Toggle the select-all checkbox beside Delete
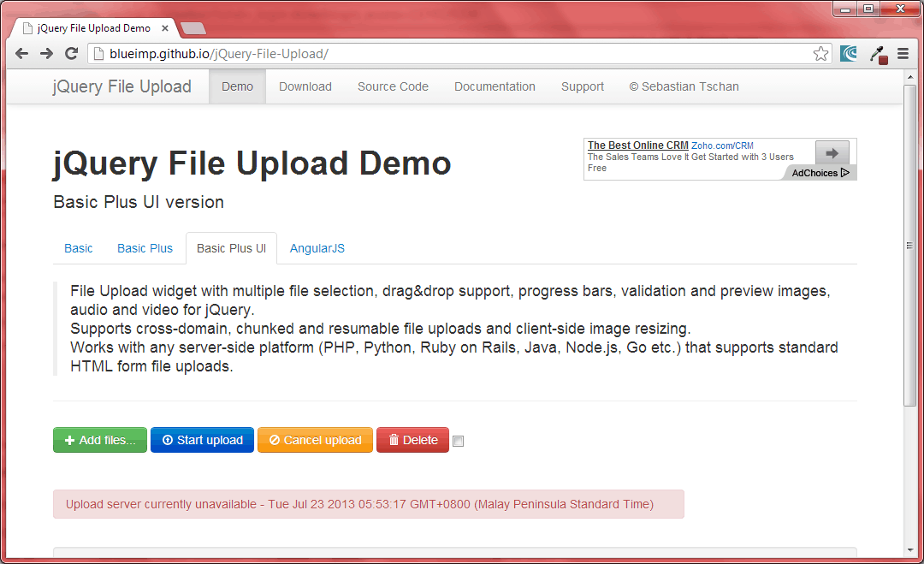This screenshot has width=924, height=564. (x=458, y=440)
